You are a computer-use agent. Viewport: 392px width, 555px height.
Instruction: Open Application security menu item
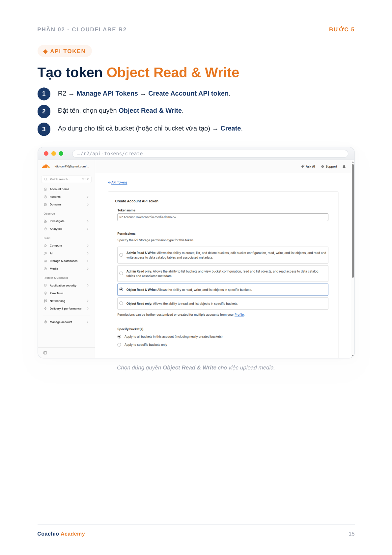[x=63, y=285]
